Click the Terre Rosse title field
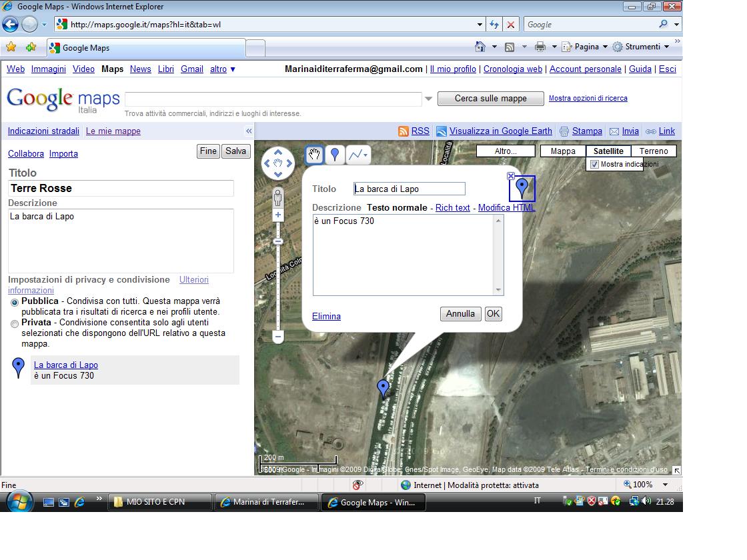 (121, 188)
